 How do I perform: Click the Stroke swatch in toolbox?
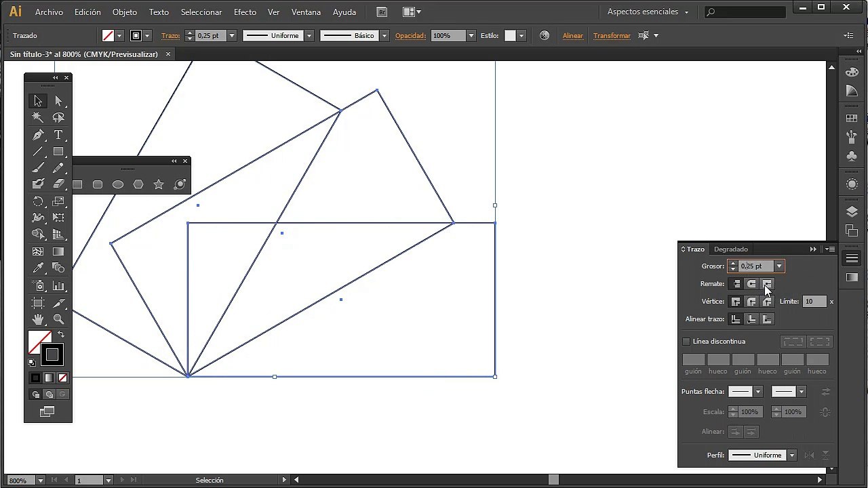[x=52, y=354]
